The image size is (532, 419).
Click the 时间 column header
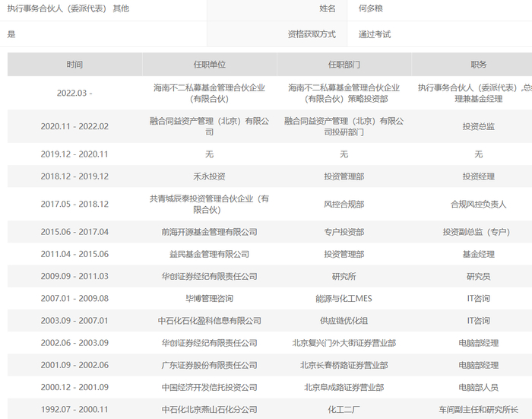pos(74,65)
